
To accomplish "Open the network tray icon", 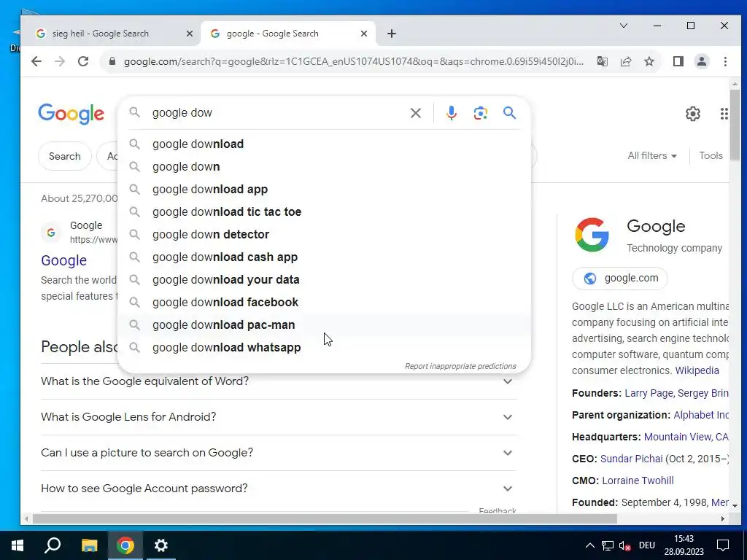I will (608, 545).
